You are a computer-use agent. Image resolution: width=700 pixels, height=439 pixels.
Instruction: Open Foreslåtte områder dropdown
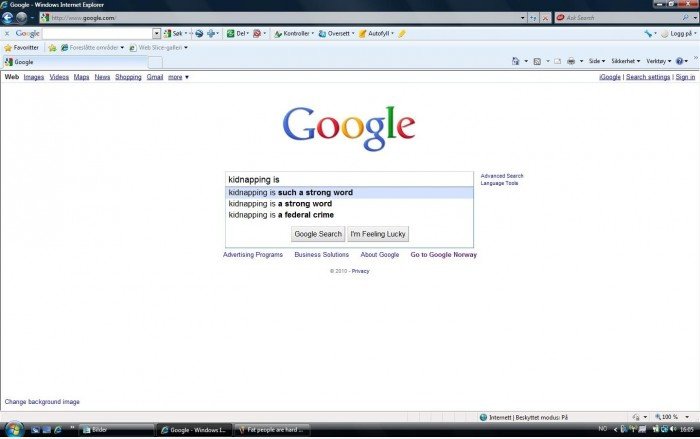pyautogui.click(x=92, y=47)
